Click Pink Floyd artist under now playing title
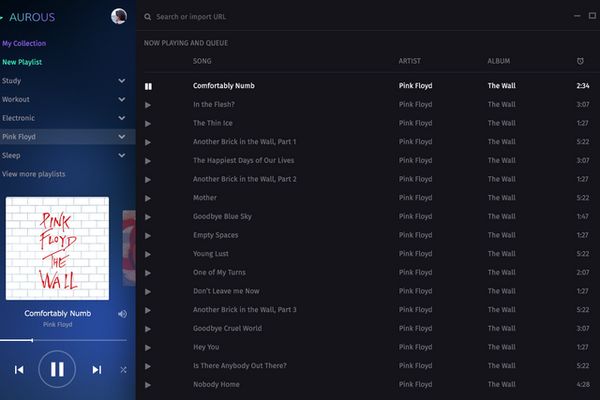The height and width of the screenshot is (400, 600). point(57,325)
